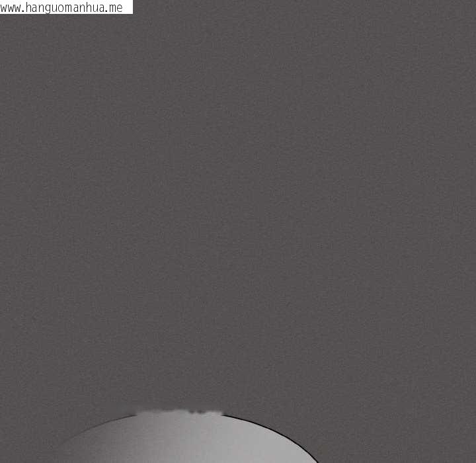Click the middle of the image's right edge

click(x=473, y=232)
